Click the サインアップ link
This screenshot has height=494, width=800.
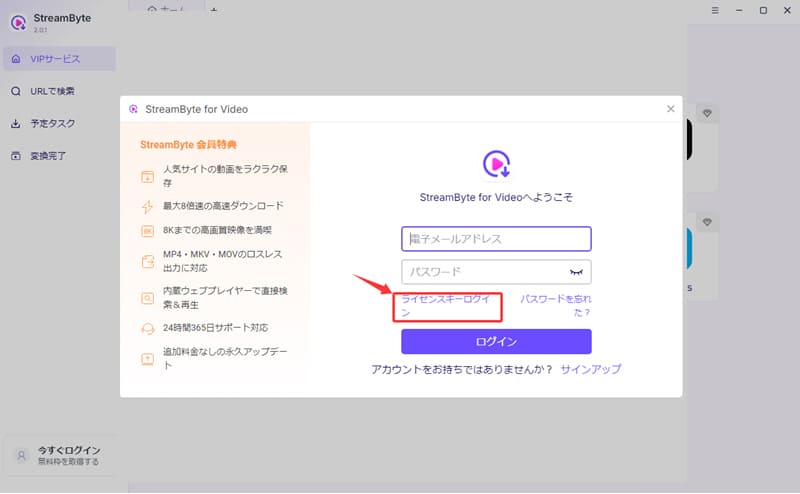click(591, 369)
